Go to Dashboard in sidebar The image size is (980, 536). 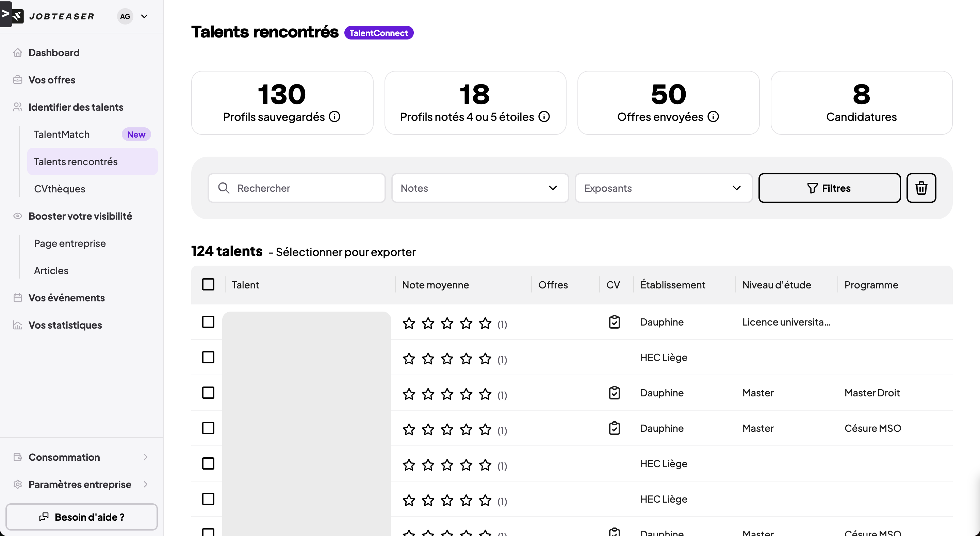click(x=54, y=52)
